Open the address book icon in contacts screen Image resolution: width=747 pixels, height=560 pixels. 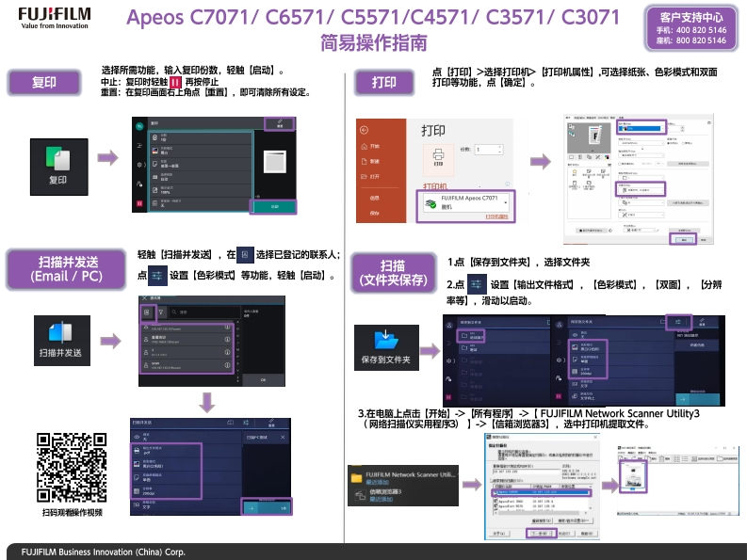pyautogui.click(x=147, y=312)
